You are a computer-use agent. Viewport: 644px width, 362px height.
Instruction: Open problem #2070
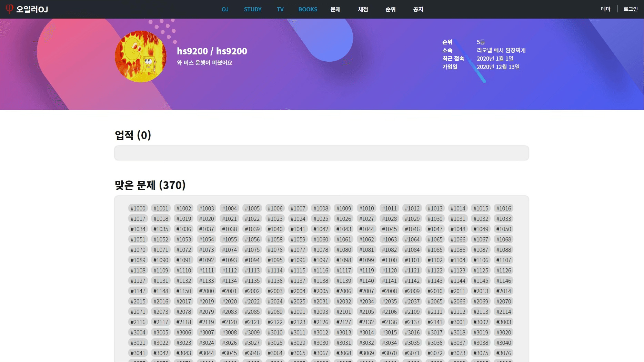tap(504, 301)
